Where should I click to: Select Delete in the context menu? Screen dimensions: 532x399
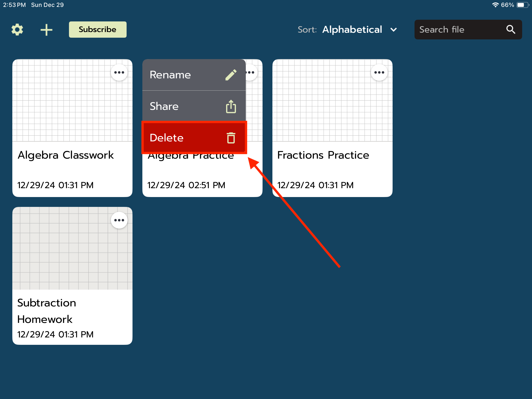[x=167, y=138]
